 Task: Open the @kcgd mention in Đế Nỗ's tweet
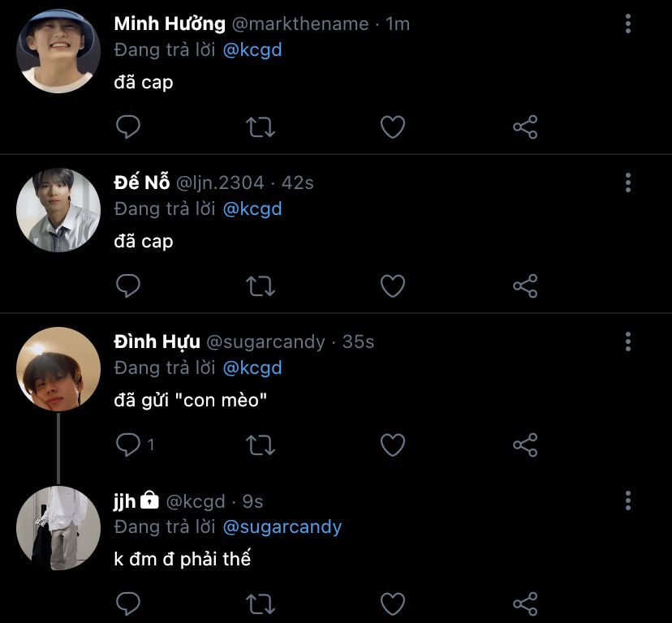(x=252, y=209)
